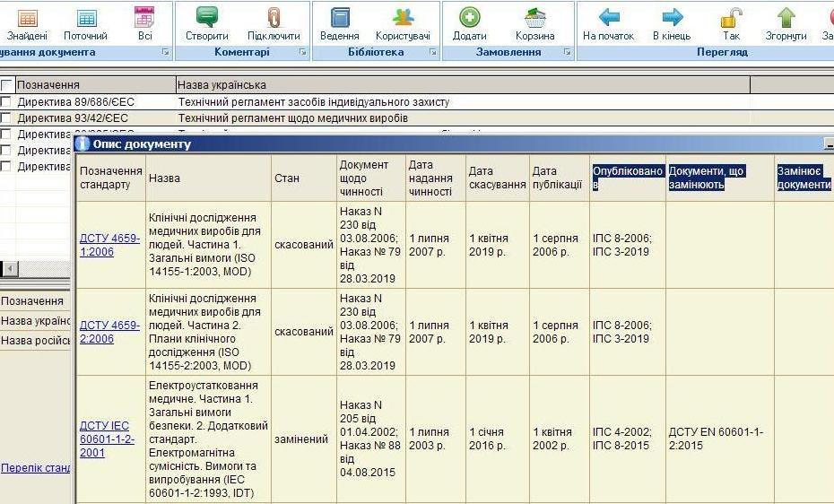The width and height of the screenshot is (834, 504).
Task: Attach a comment using Підключити paperclip
Action: pos(274,18)
